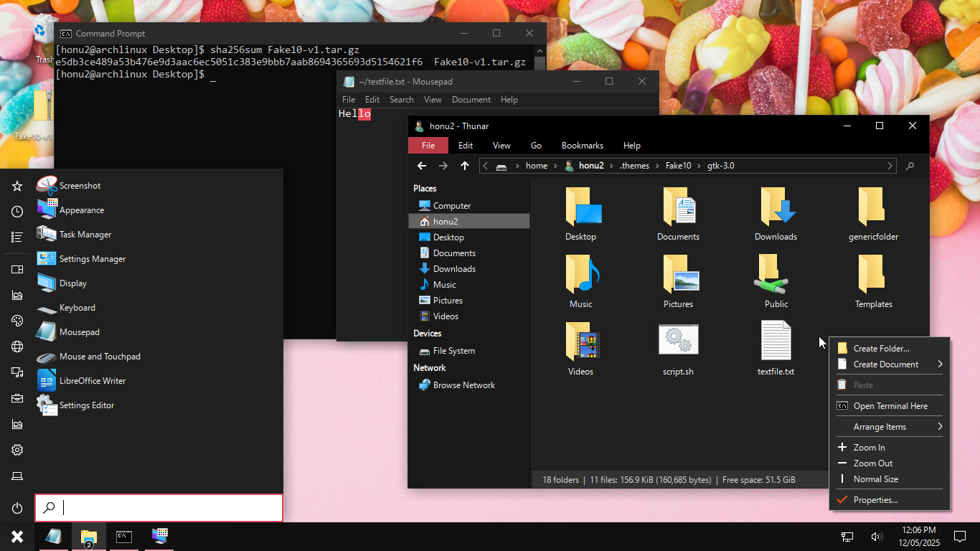Launch Screenshot from the start menu
Screen dimensions: 980x551
pyautogui.click(x=80, y=186)
